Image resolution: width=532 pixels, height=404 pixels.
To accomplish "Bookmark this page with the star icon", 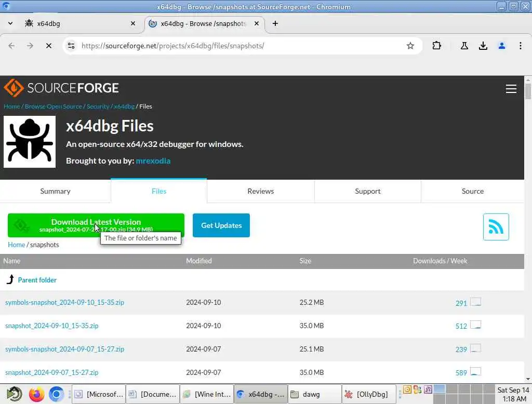I will tap(410, 46).
